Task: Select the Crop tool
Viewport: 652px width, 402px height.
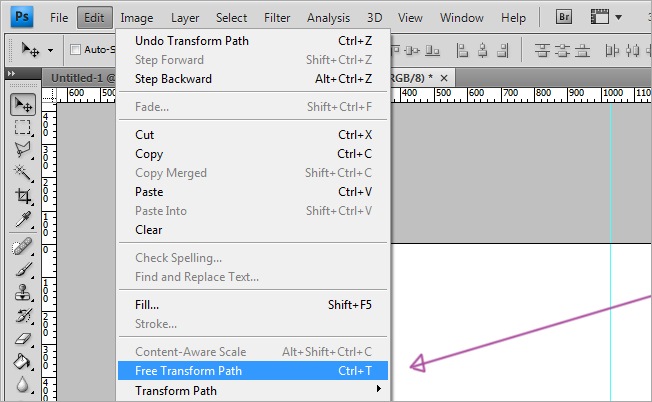Action: point(22,197)
